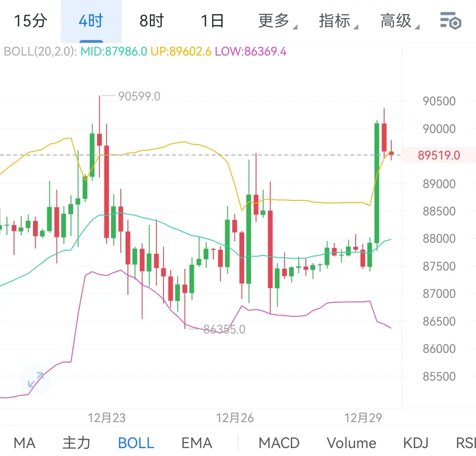The height and width of the screenshot is (456, 476).
Task: Click the 87500 price axis label
Action: click(439, 266)
